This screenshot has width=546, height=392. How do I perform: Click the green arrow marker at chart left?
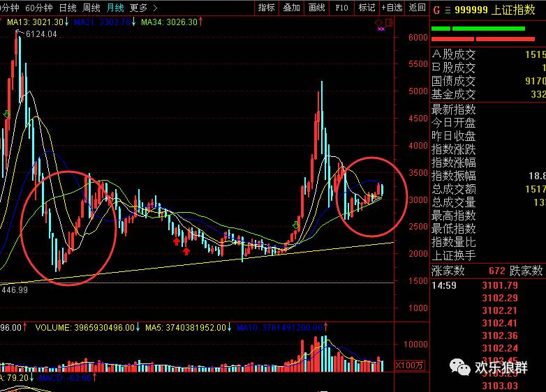6,114
